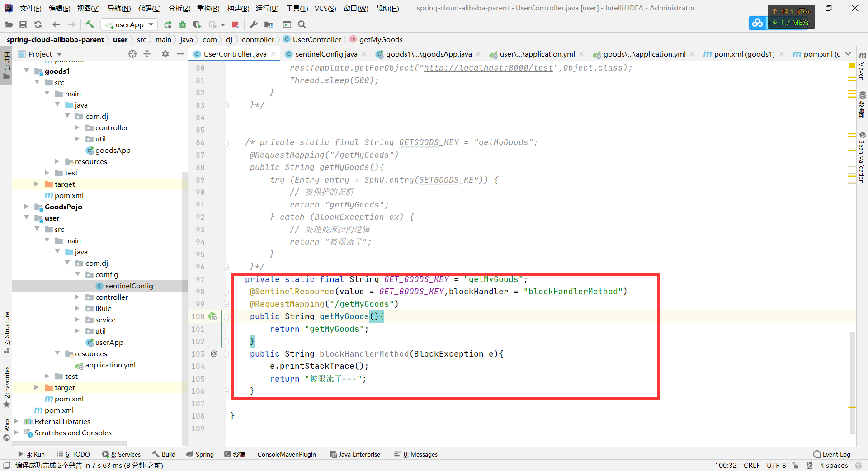The image size is (868, 471).
Task: Open the VCS(S) menu
Action: [325, 8]
